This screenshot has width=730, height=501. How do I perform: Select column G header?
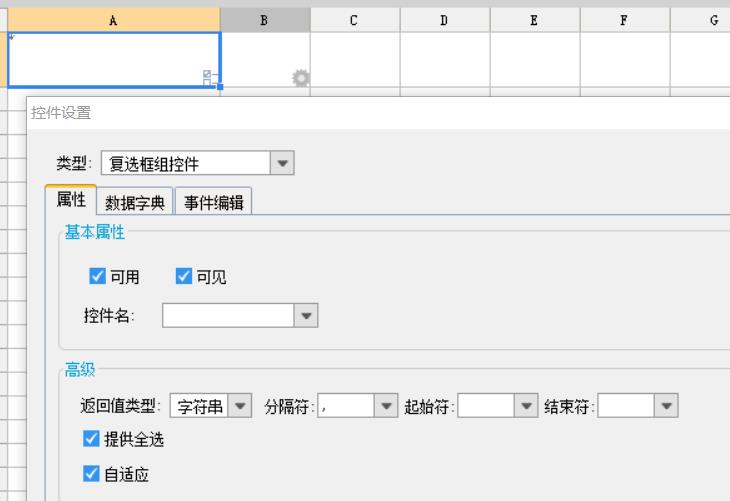[x=700, y=20]
